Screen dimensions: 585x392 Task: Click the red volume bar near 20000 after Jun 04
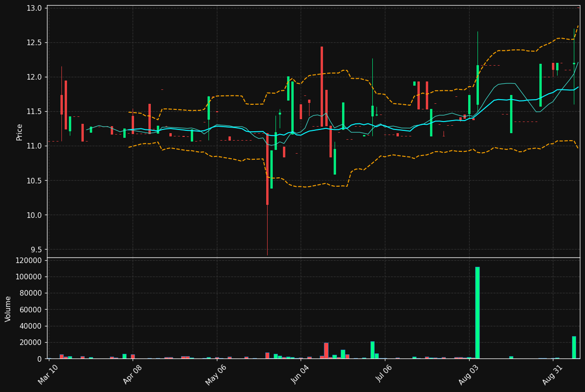point(326,351)
